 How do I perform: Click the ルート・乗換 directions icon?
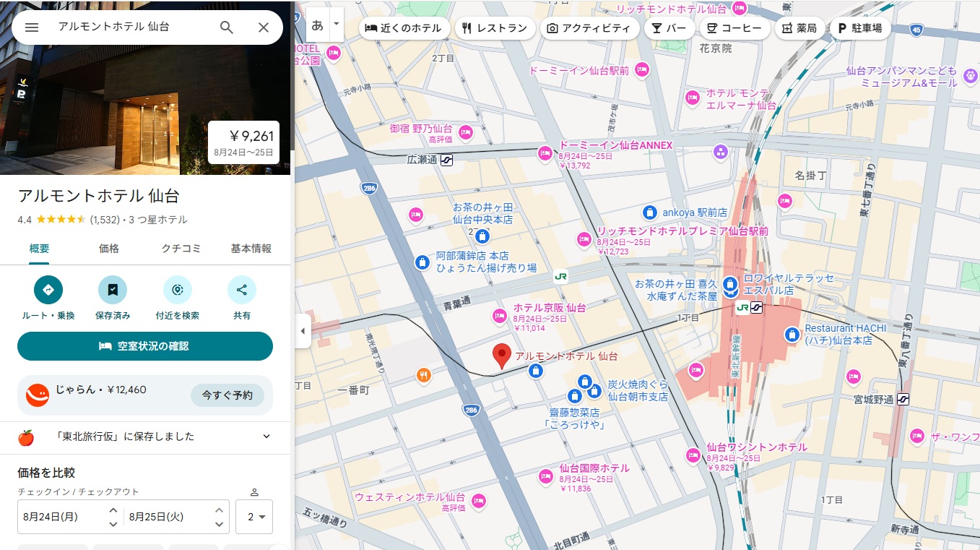[x=48, y=290]
